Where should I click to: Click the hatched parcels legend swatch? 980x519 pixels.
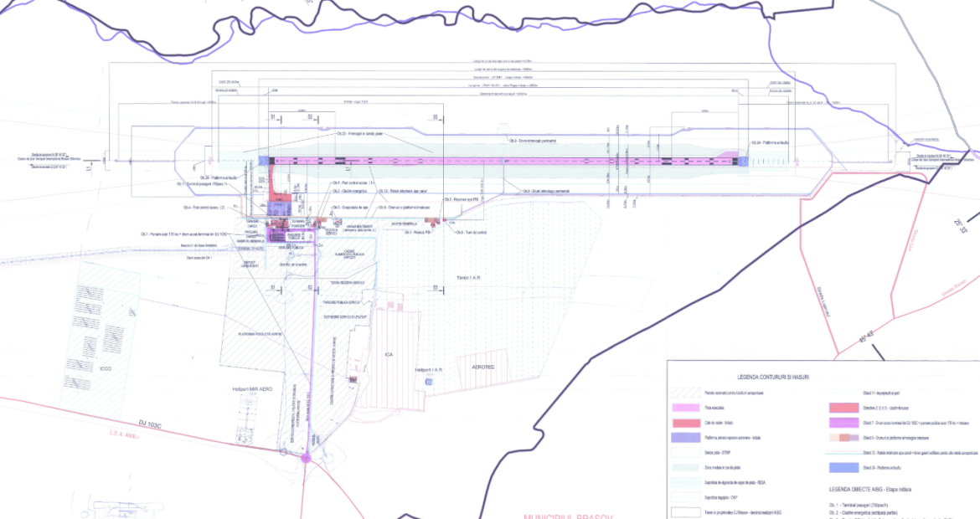686,393
